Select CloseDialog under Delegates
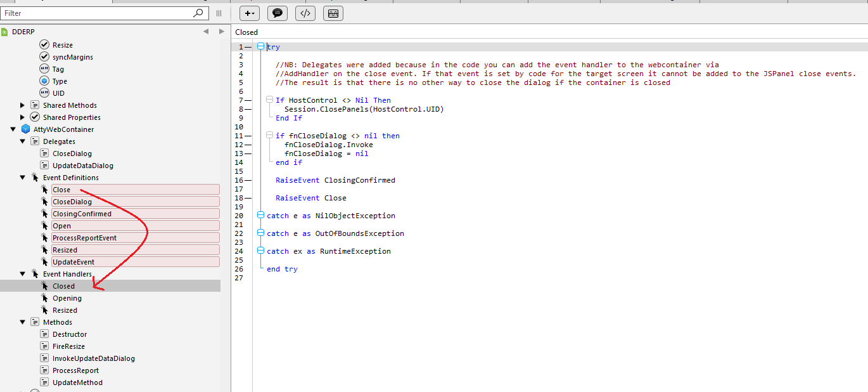 point(72,154)
